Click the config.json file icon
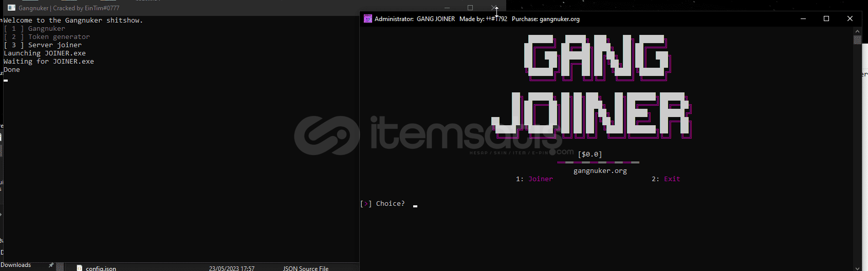 pos(79,268)
